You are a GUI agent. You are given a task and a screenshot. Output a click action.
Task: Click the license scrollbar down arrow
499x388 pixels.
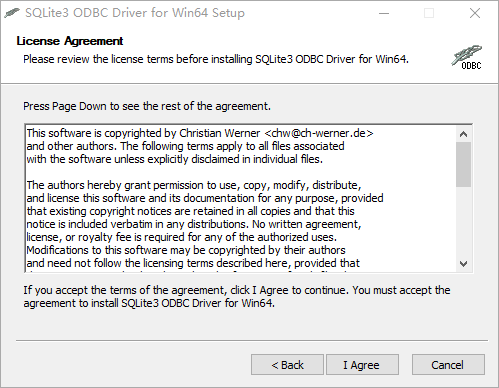pyautogui.click(x=463, y=264)
